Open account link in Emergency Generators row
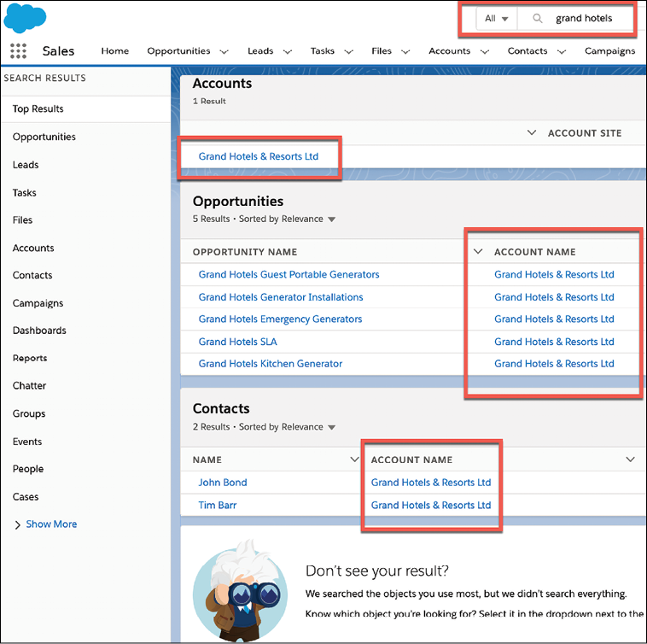The image size is (647, 644). tap(554, 319)
